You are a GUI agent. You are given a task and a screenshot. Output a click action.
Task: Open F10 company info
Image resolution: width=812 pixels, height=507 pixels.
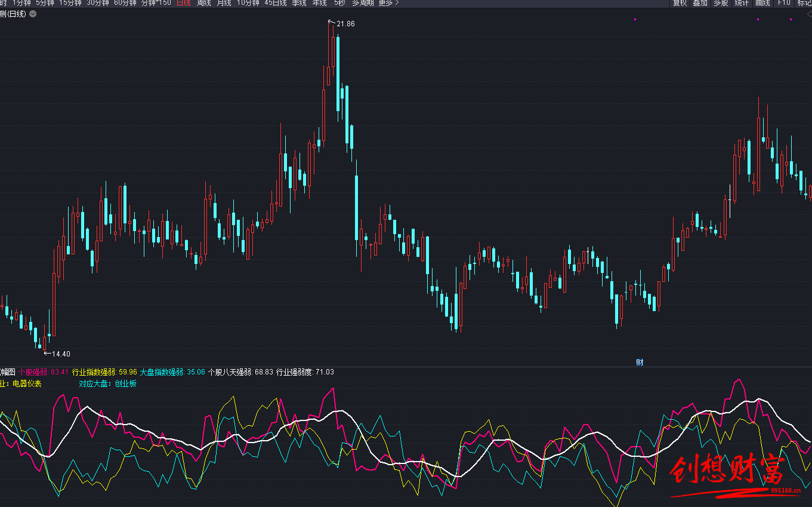[x=783, y=3]
